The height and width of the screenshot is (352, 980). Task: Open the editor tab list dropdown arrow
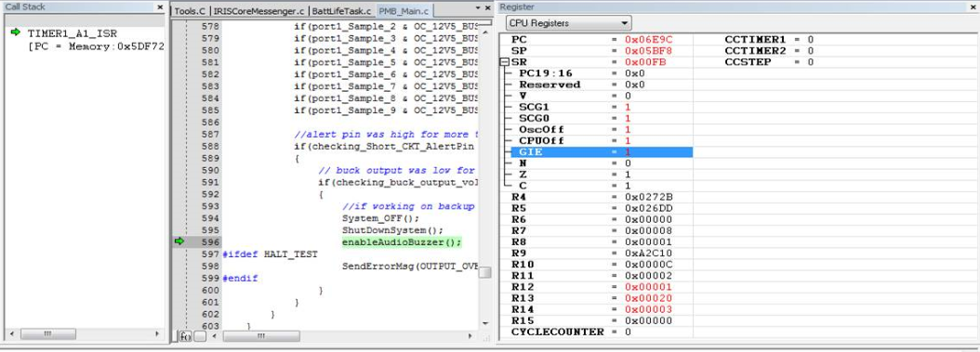[478, 8]
